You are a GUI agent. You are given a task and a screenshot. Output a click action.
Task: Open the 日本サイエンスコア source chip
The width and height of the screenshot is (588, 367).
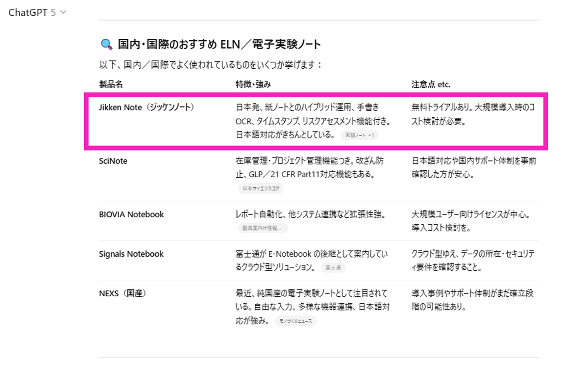[x=261, y=188]
